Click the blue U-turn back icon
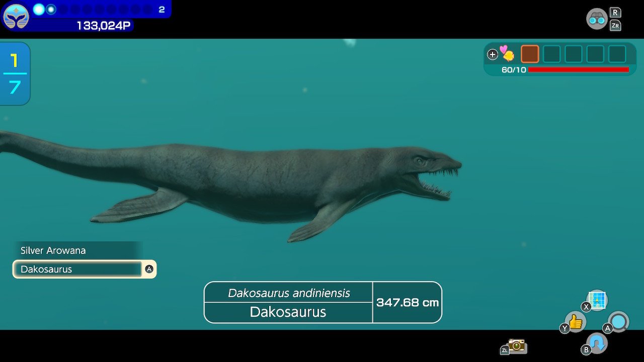This screenshot has height=362, width=644. coord(597,343)
